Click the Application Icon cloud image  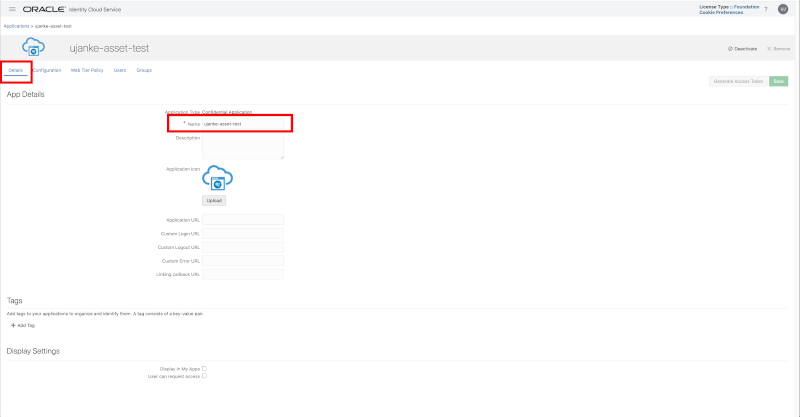[217, 178]
